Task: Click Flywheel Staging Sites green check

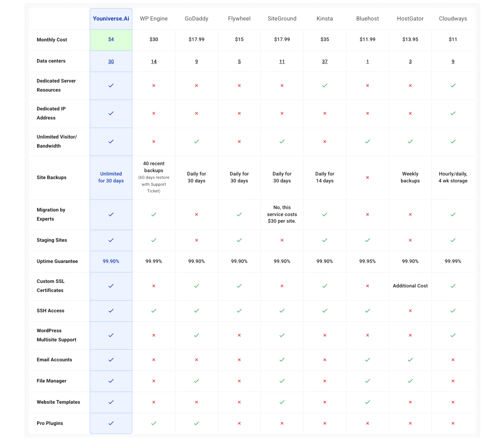Action: tap(239, 240)
